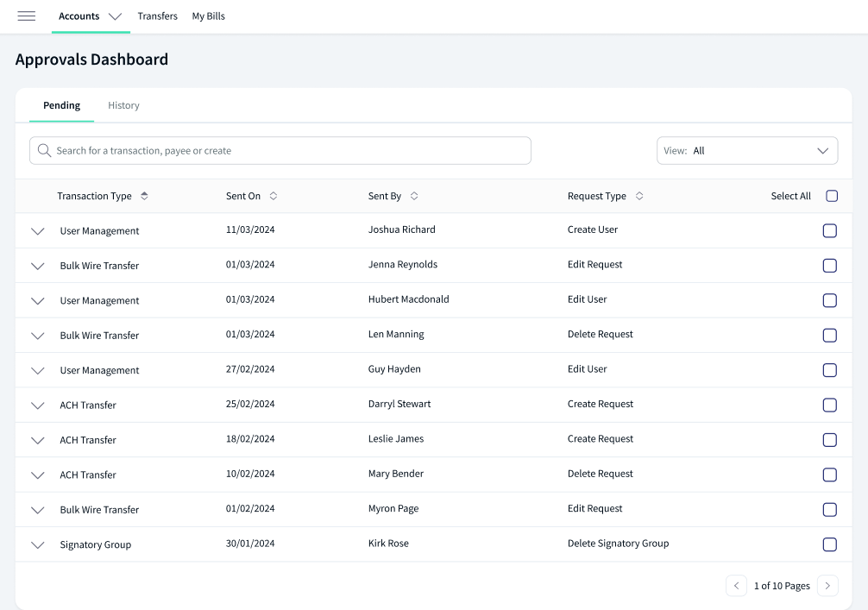
Task: Check the Jenna Reynolds row checkbox
Action: [830, 266]
